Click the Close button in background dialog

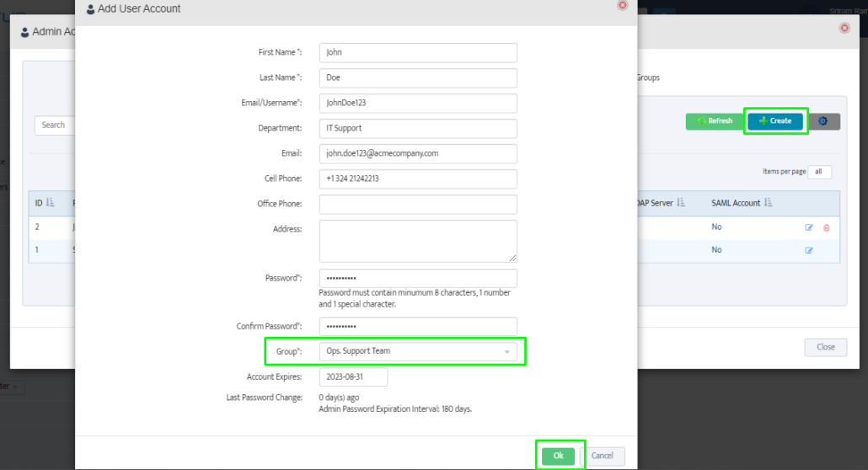(825, 347)
